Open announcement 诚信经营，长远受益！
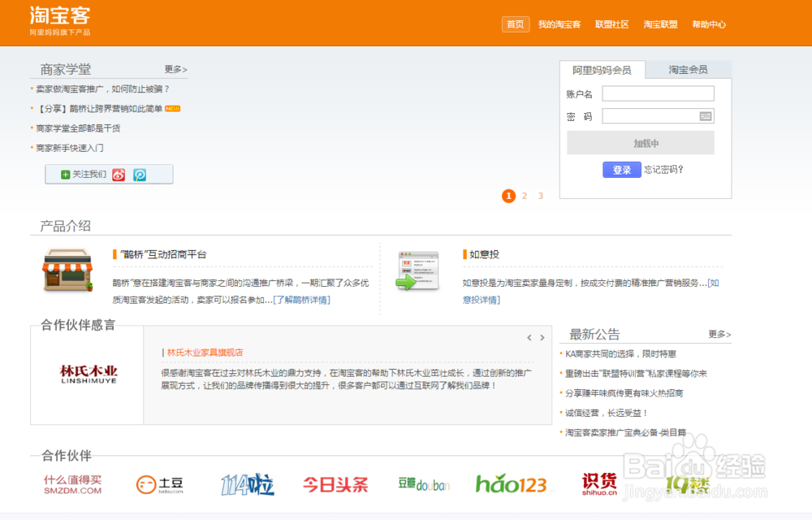812x520 pixels. coord(607,414)
